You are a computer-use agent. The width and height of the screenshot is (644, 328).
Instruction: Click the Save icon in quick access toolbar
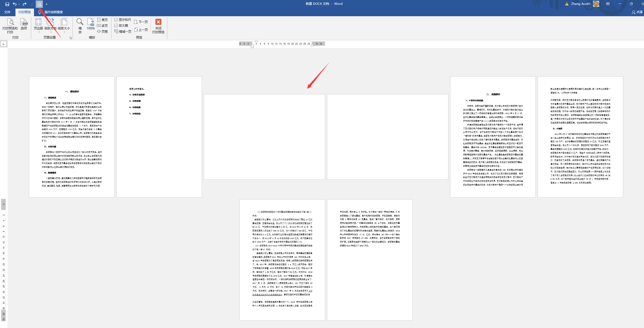tap(7, 4)
